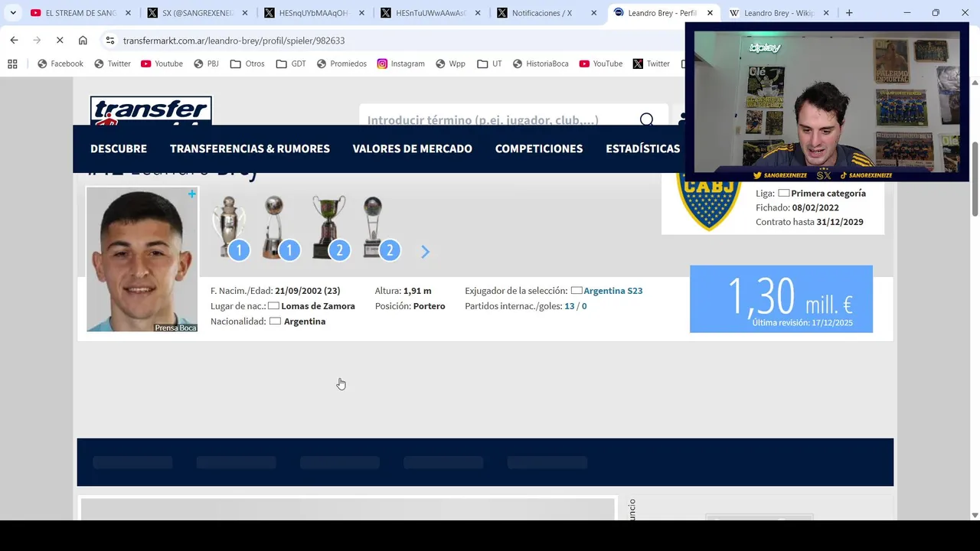
Task: Click the Boca Juniors CABJ crest
Action: (x=709, y=202)
